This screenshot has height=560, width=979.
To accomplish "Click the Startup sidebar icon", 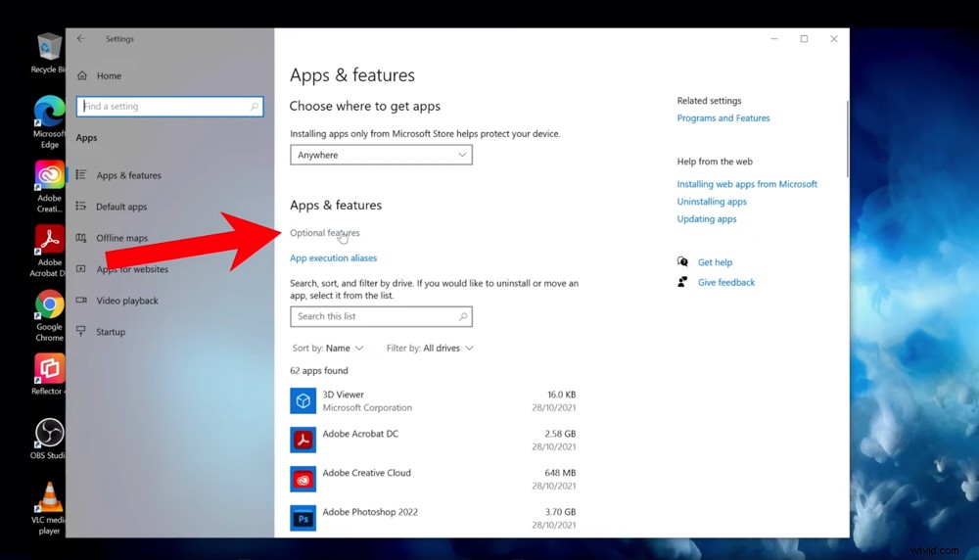I will click(x=81, y=331).
